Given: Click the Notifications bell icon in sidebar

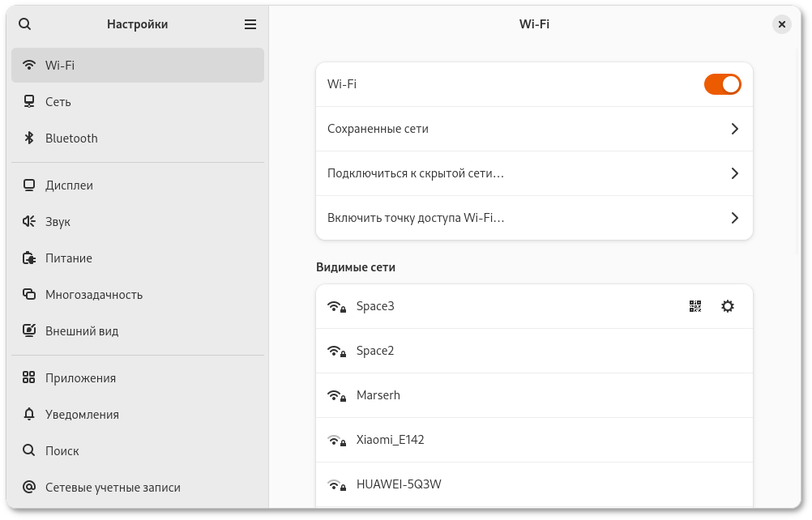Looking at the screenshot, I should pyautogui.click(x=29, y=415).
